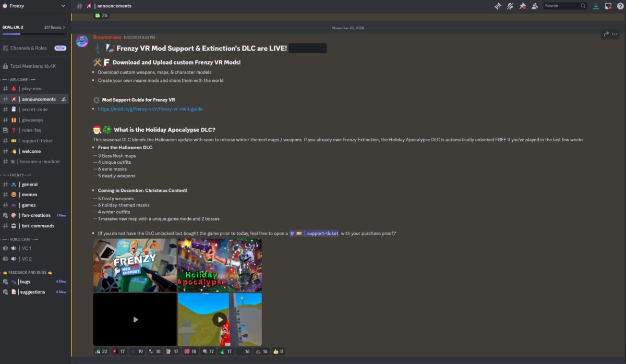Show the member list icon
Viewport: 626px width, 364px height.
point(535,6)
